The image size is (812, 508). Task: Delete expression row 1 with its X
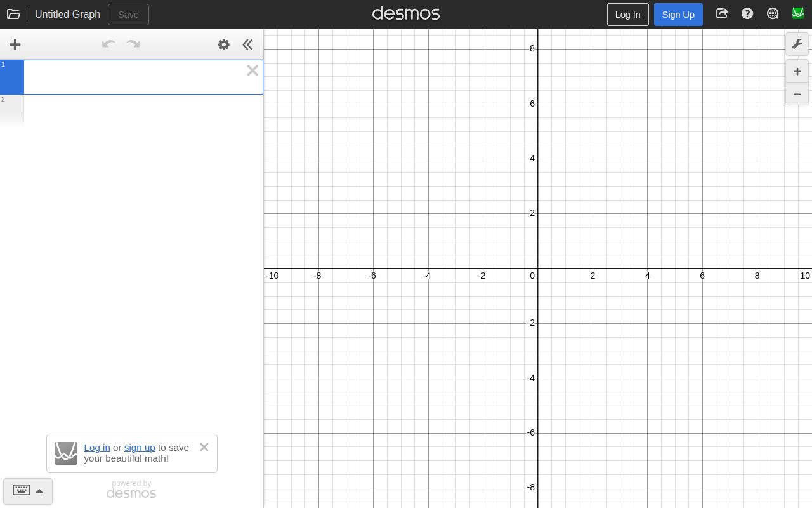click(252, 70)
